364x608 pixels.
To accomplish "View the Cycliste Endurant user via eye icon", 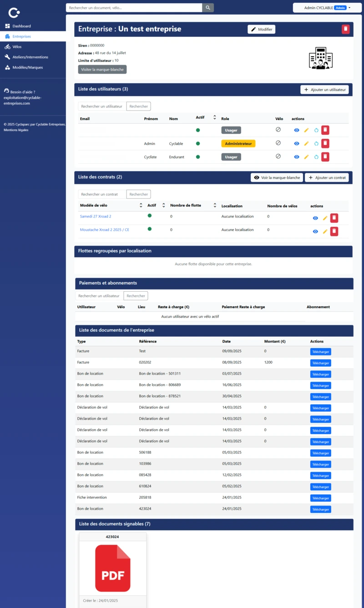I will pos(297,157).
